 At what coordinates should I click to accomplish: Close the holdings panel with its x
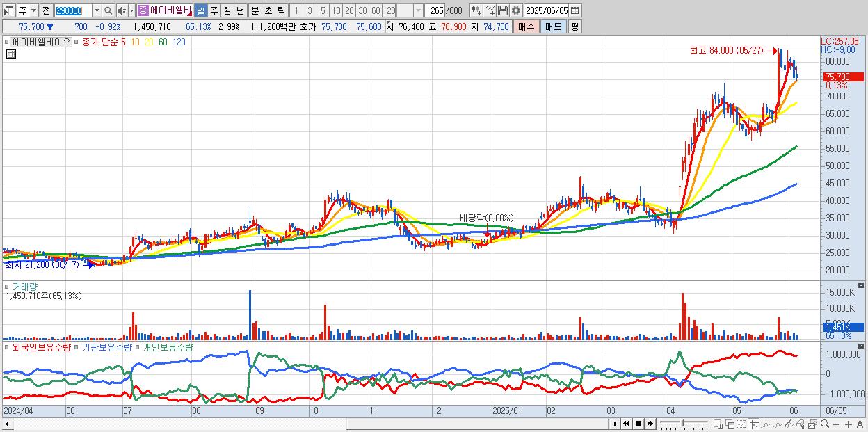[861, 346]
